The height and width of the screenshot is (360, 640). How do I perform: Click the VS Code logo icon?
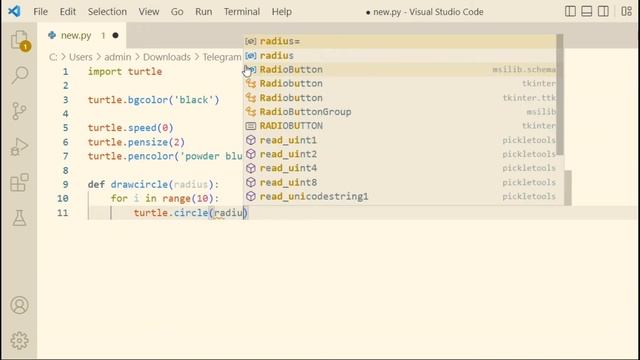click(14, 11)
